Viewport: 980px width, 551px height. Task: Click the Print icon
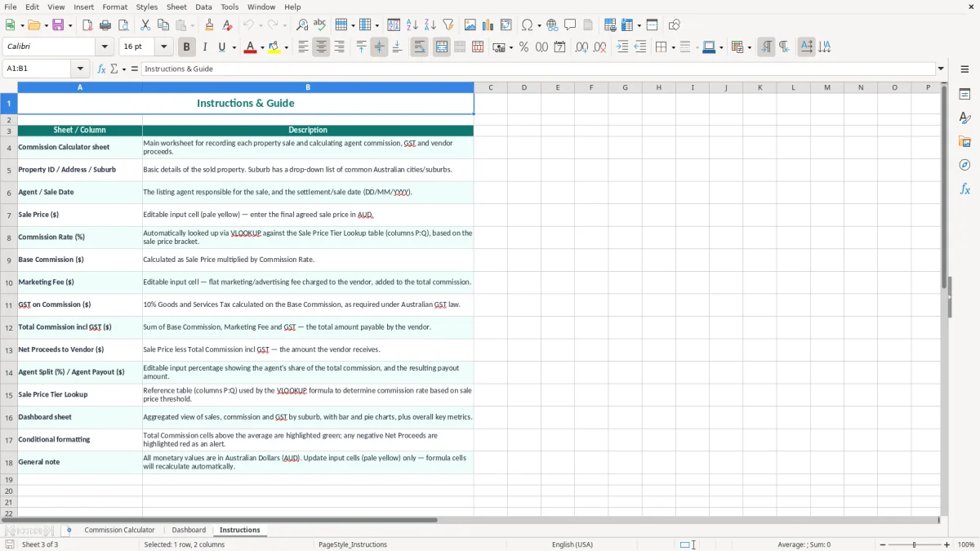tap(105, 25)
